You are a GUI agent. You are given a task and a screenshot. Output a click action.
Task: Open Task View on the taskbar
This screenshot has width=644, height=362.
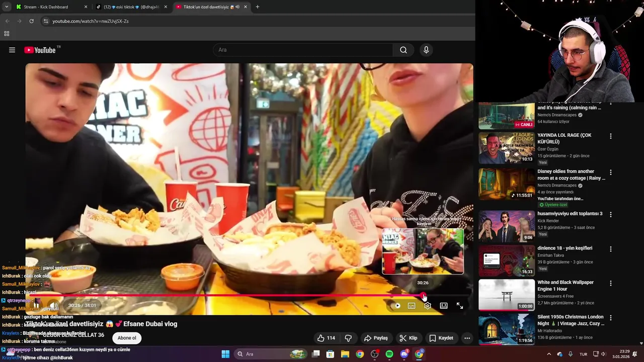pyautogui.click(x=316, y=354)
